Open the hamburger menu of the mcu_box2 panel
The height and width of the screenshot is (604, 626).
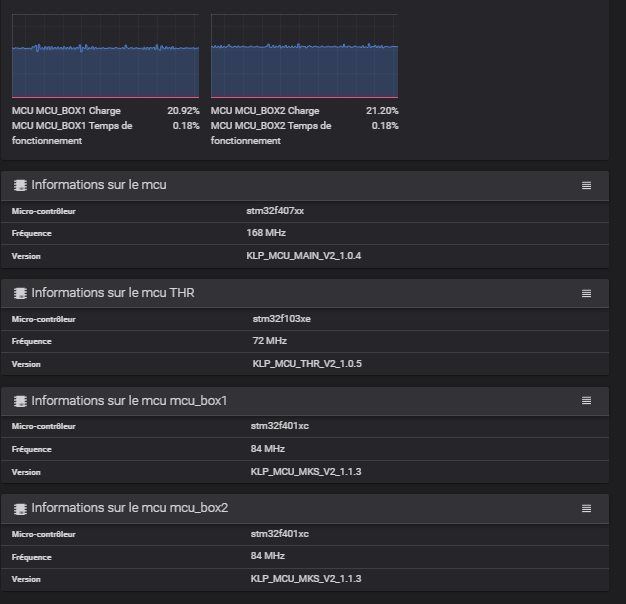pos(587,508)
